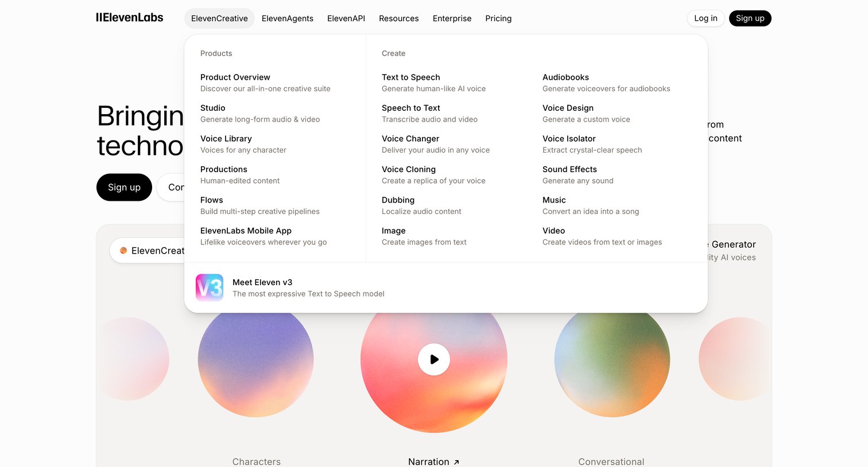Image resolution: width=868 pixels, height=467 pixels.
Task: Open the ElevenCreative menu
Action: coord(219,18)
